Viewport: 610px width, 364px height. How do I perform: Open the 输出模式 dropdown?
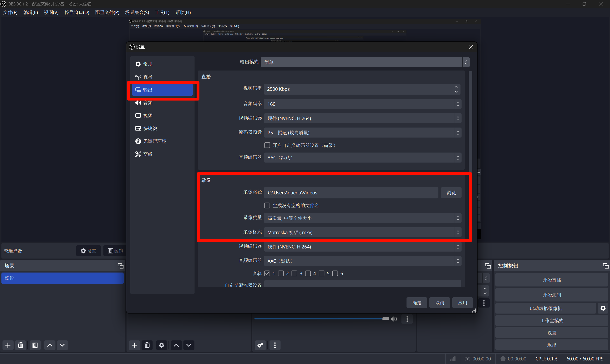pyautogui.click(x=365, y=62)
